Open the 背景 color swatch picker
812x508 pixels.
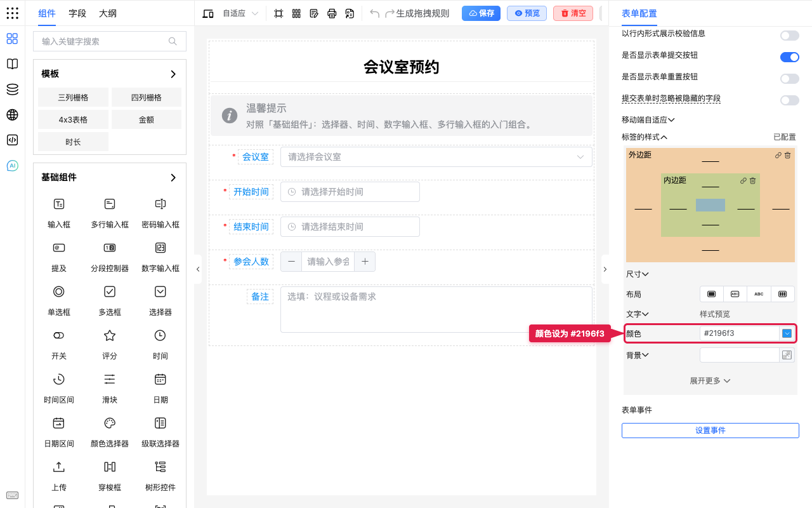click(787, 356)
